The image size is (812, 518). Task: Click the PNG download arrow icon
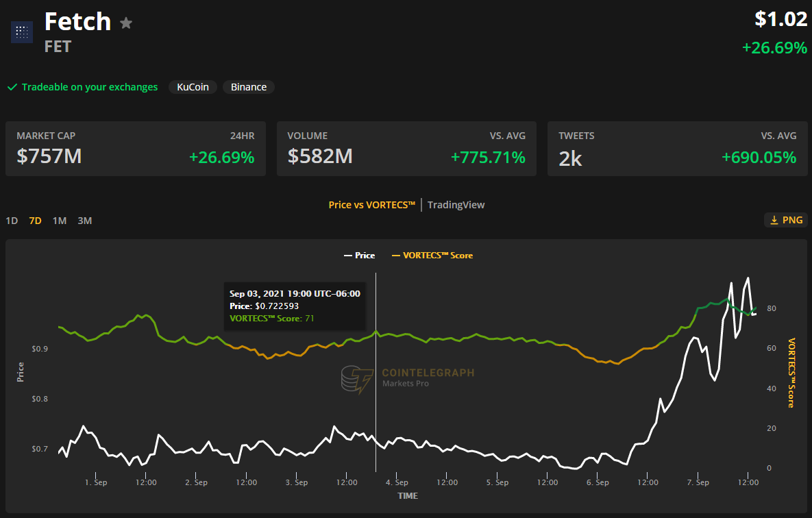pyautogui.click(x=774, y=220)
